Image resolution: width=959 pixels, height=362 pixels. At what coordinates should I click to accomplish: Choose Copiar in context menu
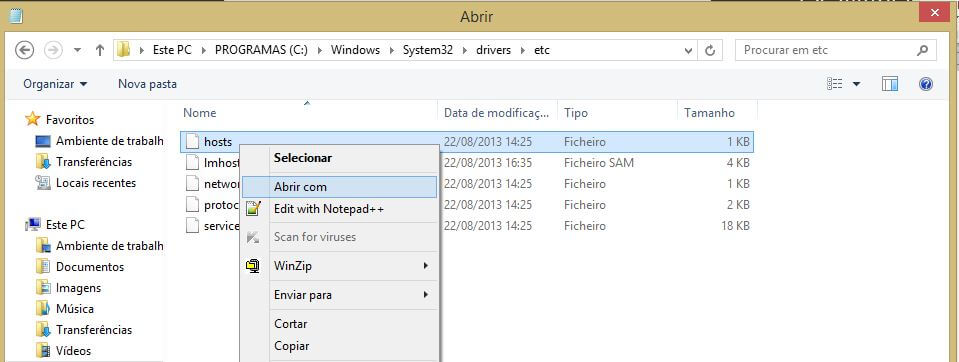point(292,346)
